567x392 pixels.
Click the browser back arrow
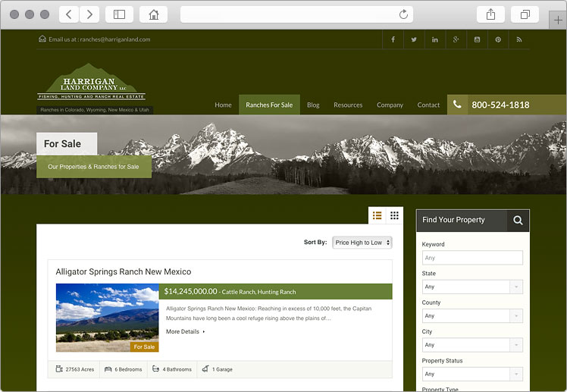pos(69,14)
